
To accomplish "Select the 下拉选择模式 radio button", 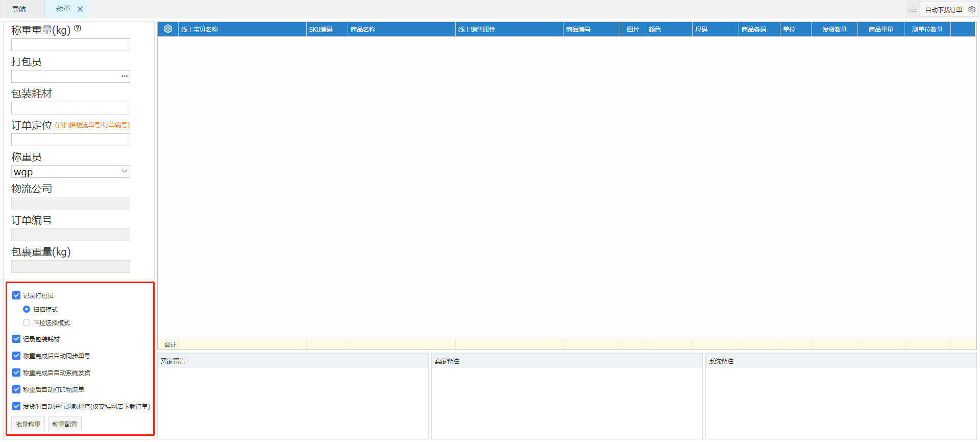I will tap(27, 322).
